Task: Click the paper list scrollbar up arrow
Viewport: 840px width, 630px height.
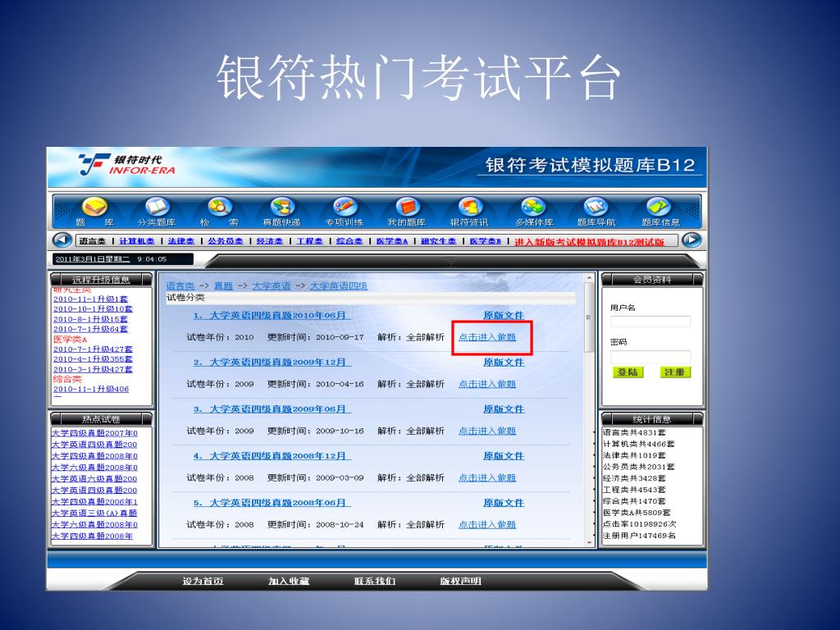Action: point(589,279)
